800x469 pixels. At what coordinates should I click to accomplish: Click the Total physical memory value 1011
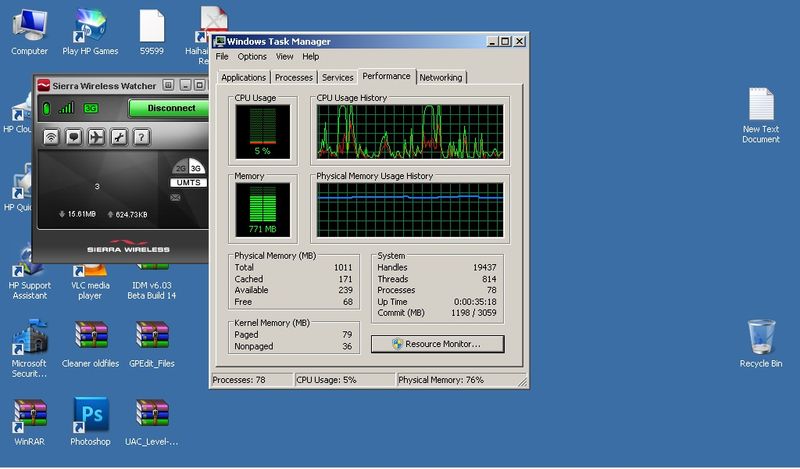click(343, 267)
